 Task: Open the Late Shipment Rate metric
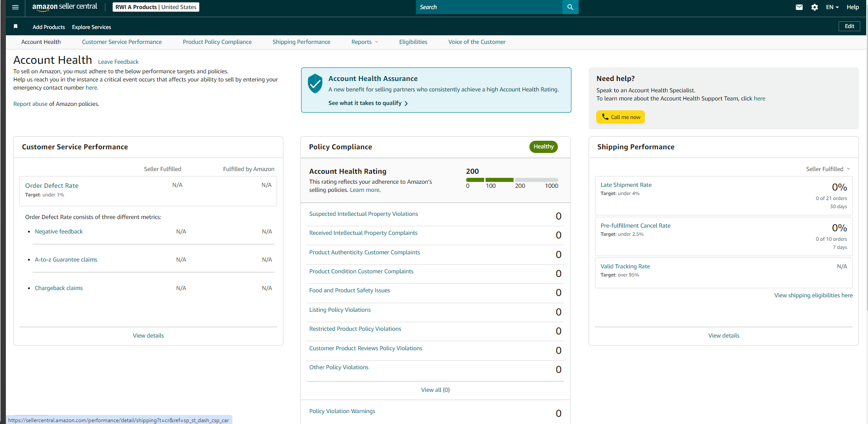(x=626, y=185)
